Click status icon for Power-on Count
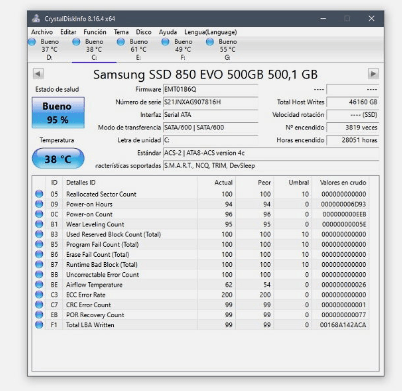The height and width of the screenshot is (391, 402). (39, 214)
